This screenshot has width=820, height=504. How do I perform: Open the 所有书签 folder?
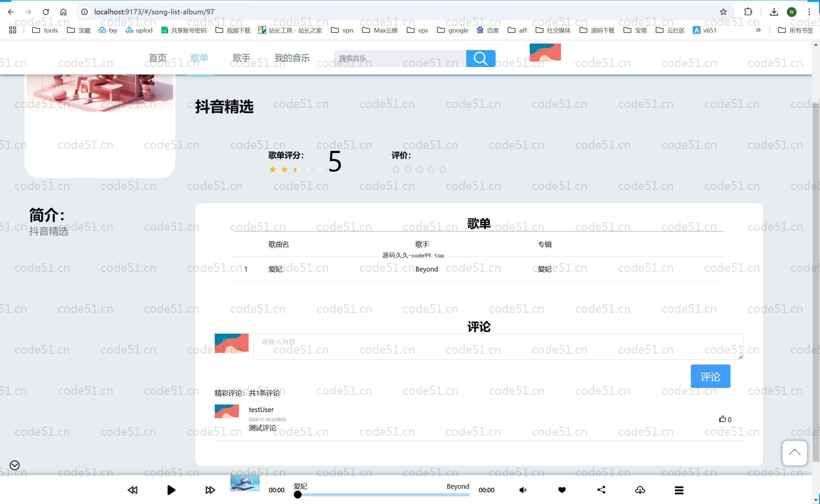[x=796, y=30]
